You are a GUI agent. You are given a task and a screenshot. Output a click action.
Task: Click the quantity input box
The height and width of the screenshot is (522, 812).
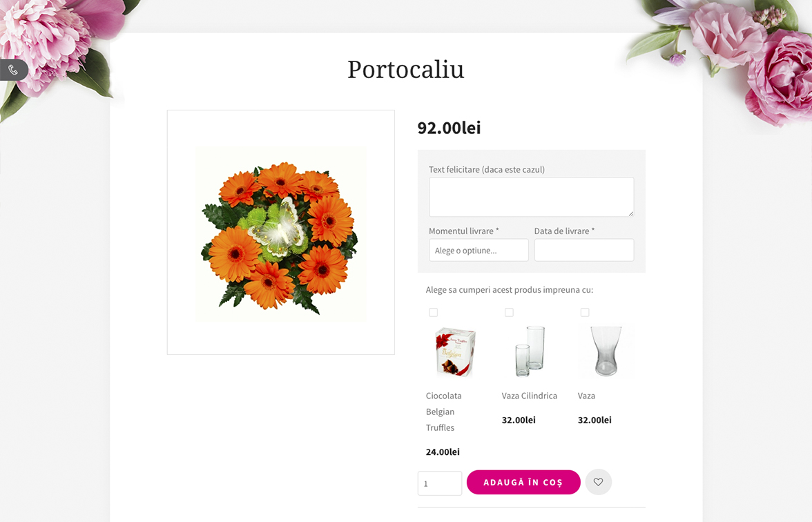439,483
